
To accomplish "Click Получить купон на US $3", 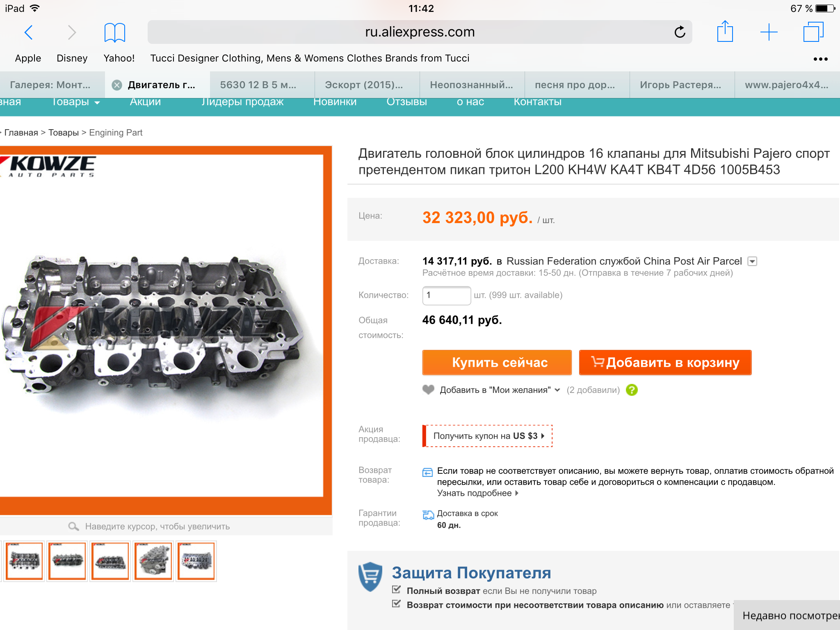I will (x=487, y=436).
